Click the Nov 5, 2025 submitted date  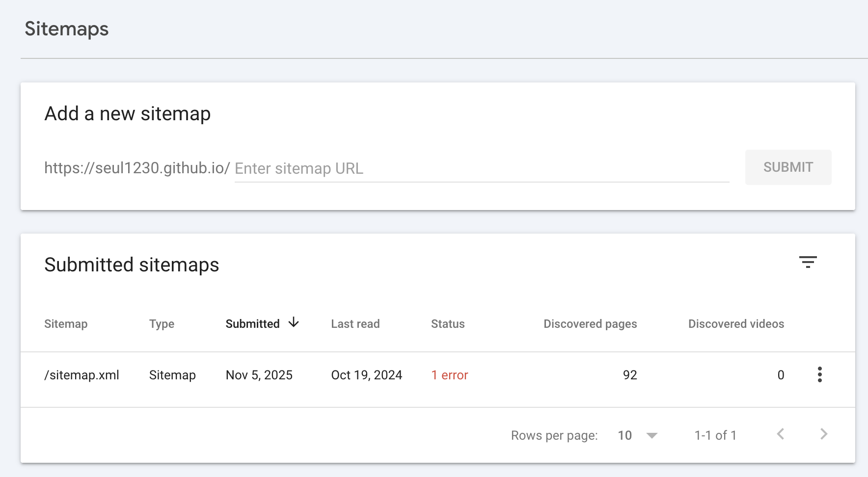(x=259, y=375)
